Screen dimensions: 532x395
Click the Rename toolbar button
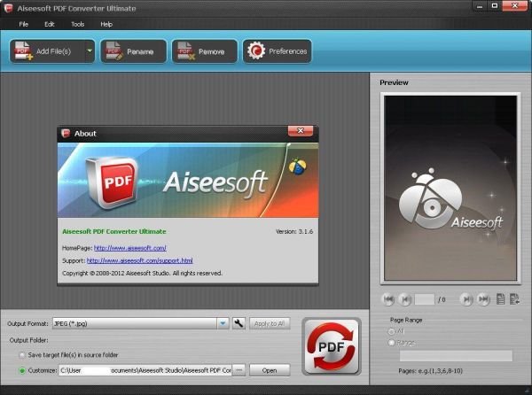click(x=134, y=51)
